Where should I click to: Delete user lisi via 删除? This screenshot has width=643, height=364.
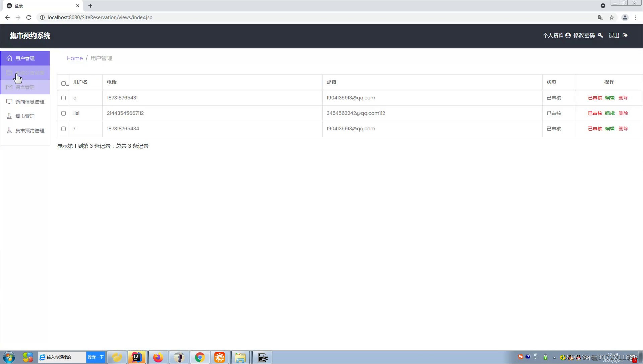click(623, 113)
